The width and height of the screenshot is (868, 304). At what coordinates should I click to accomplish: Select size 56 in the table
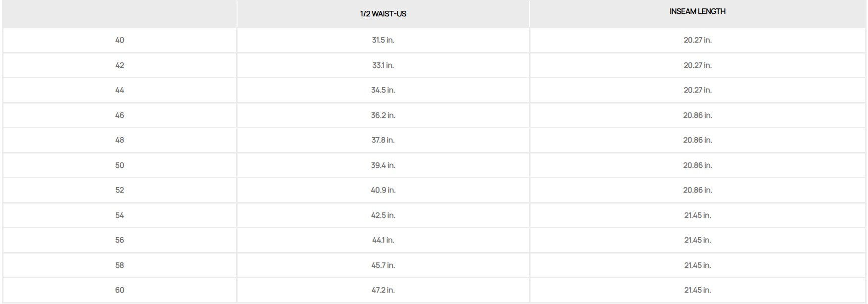(120, 240)
